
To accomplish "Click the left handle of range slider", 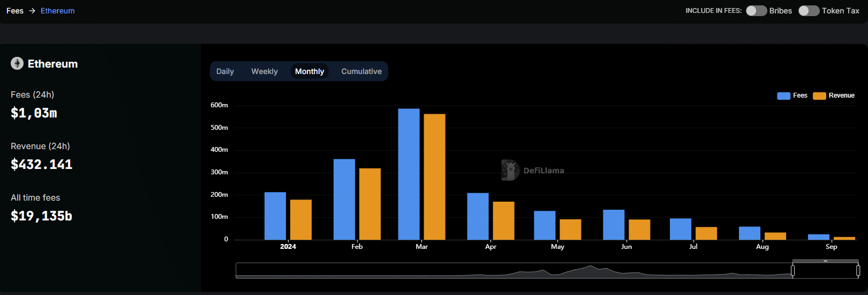I will click(792, 271).
